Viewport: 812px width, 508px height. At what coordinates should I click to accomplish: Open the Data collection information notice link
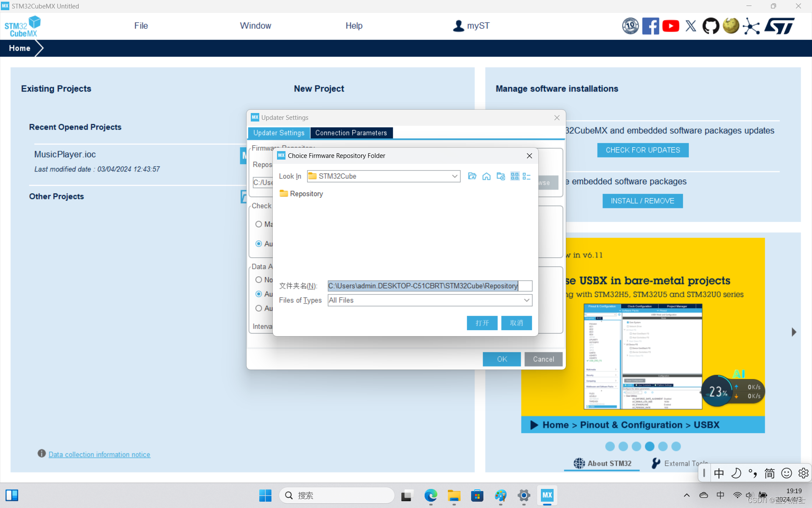99,454
